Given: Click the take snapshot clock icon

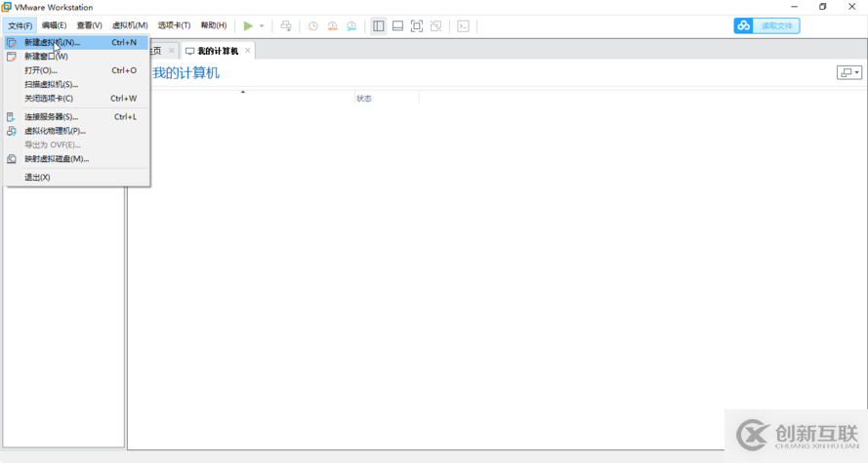Looking at the screenshot, I should (x=312, y=26).
